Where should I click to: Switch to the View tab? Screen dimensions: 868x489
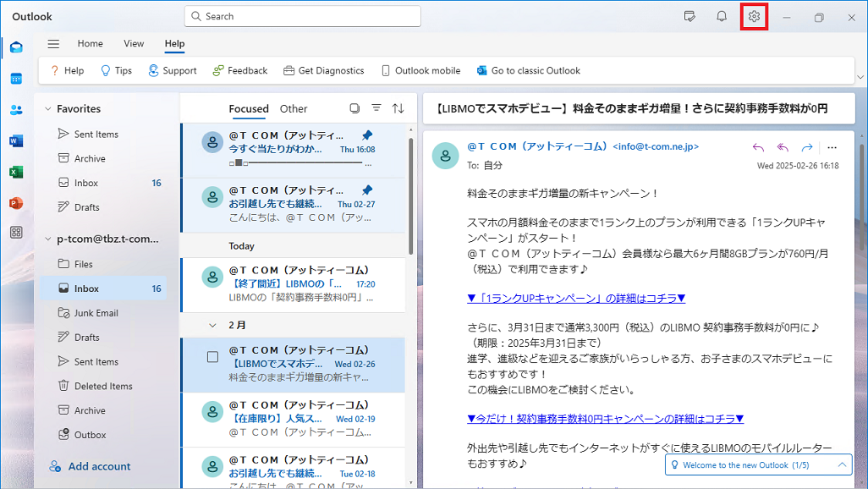(134, 44)
